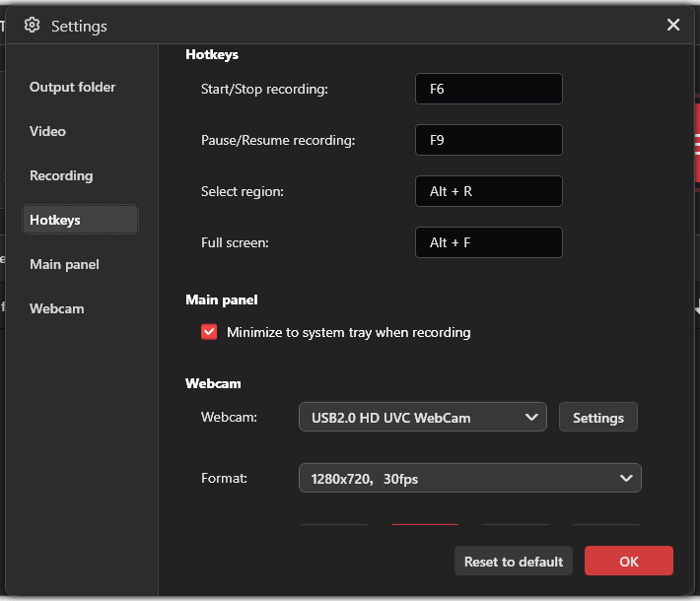Viewport: 700px width, 601px height.
Task: Go to the Video settings section
Action: click(x=47, y=131)
